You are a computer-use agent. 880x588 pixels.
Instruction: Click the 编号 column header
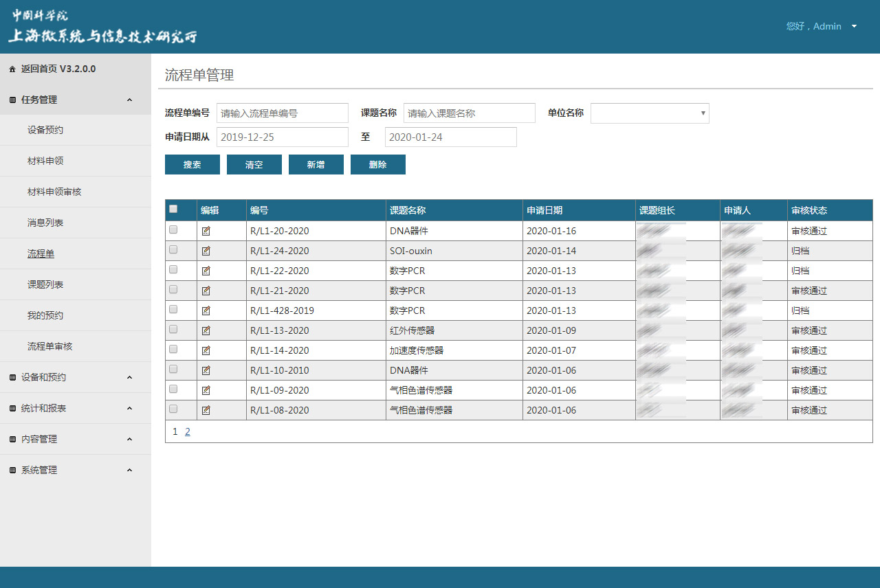click(x=316, y=211)
